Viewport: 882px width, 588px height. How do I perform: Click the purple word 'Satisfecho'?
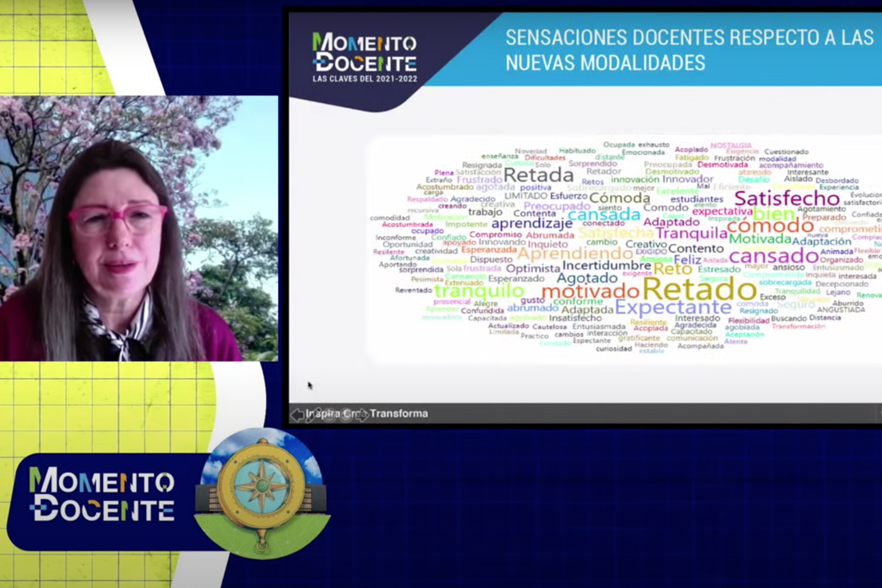[787, 198]
